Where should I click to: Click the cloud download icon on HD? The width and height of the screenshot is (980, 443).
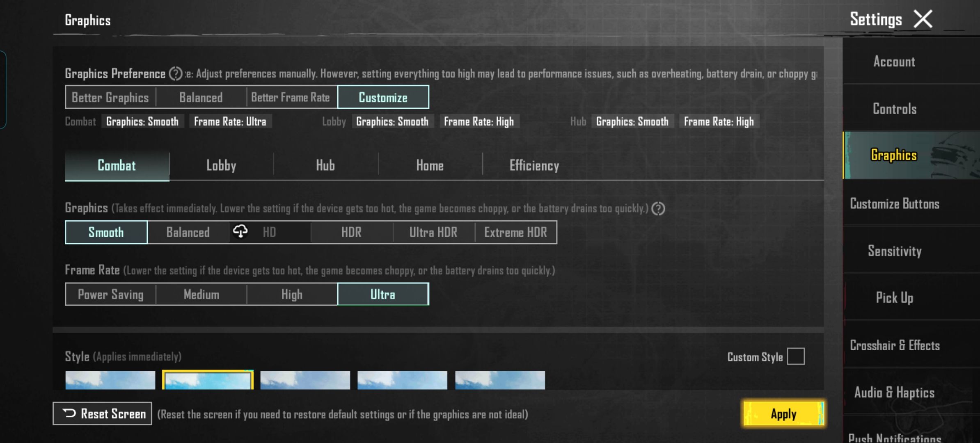tap(240, 231)
